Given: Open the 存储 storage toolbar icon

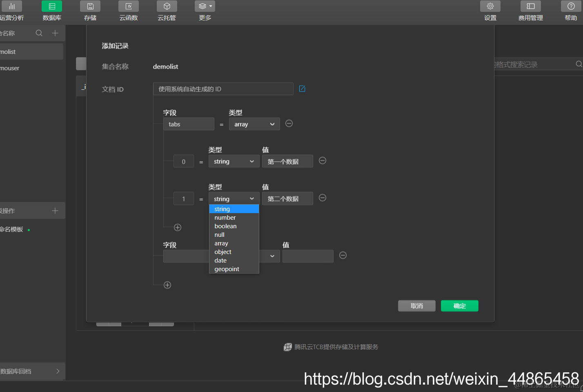Looking at the screenshot, I should coord(90,6).
